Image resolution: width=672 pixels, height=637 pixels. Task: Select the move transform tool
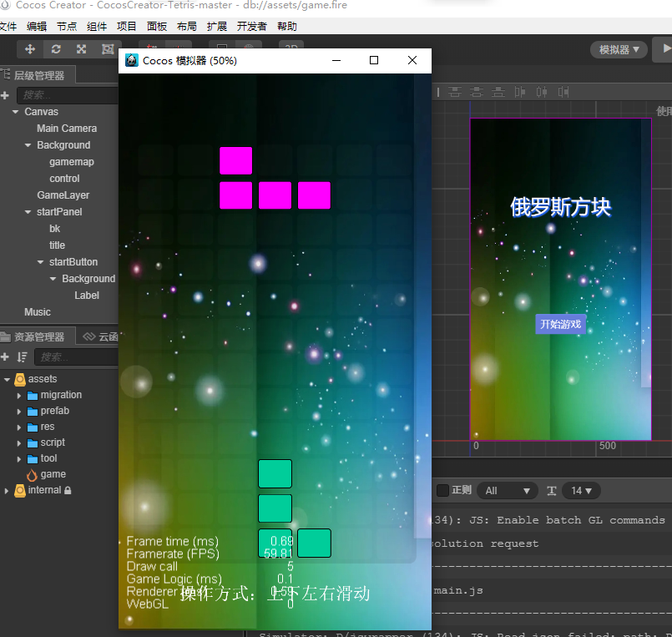coord(29,49)
